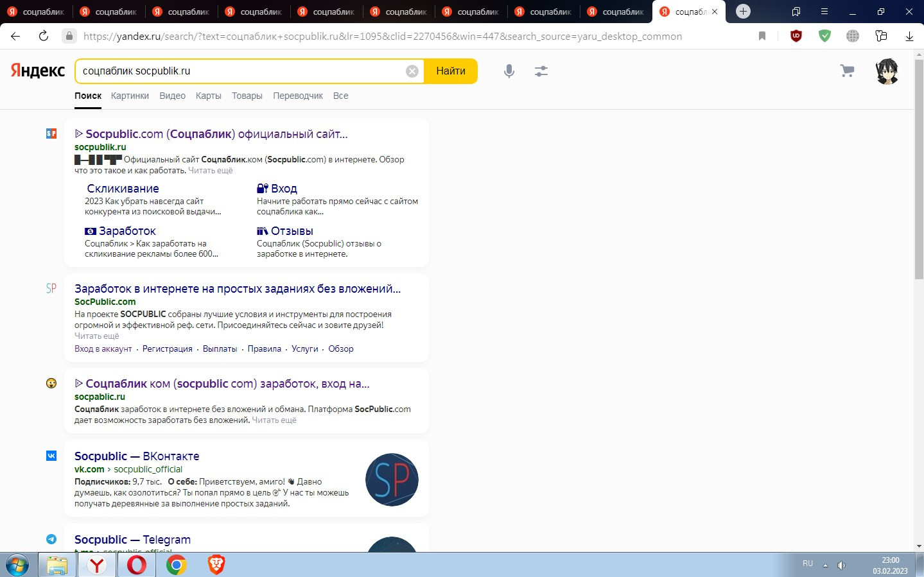Open the Все services tab
924x577 pixels.
click(341, 96)
